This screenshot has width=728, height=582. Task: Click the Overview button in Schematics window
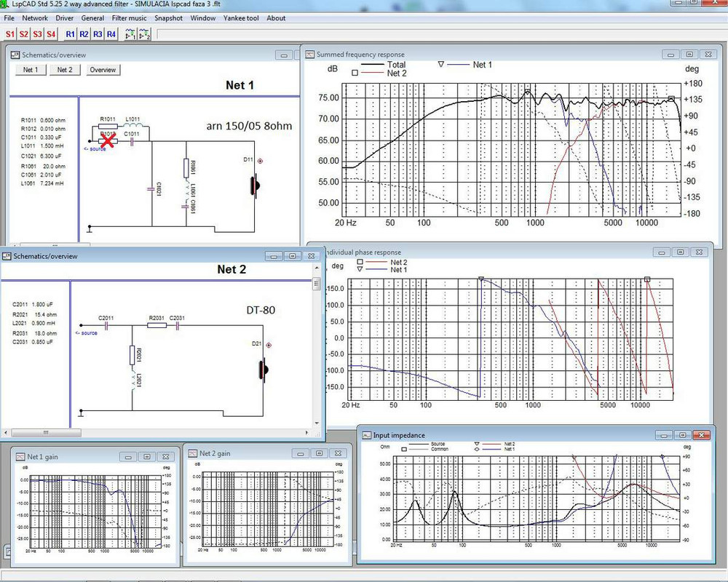pos(103,70)
